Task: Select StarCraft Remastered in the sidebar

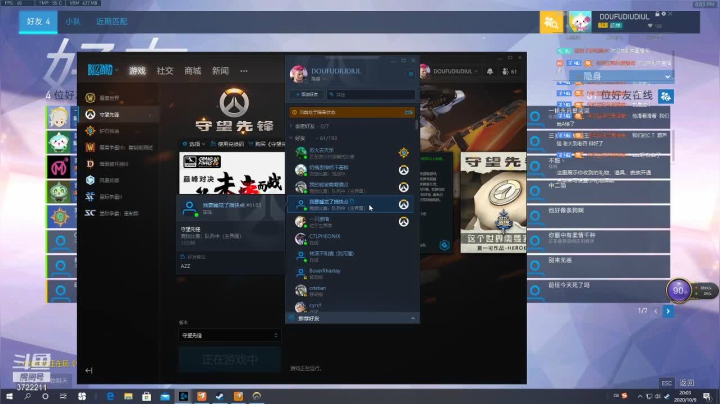Action: pyautogui.click(x=118, y=213)
